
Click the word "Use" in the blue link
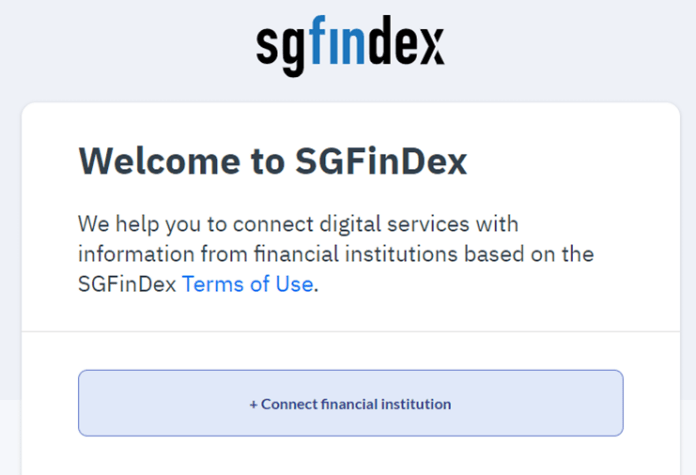[x=294, y=284]
